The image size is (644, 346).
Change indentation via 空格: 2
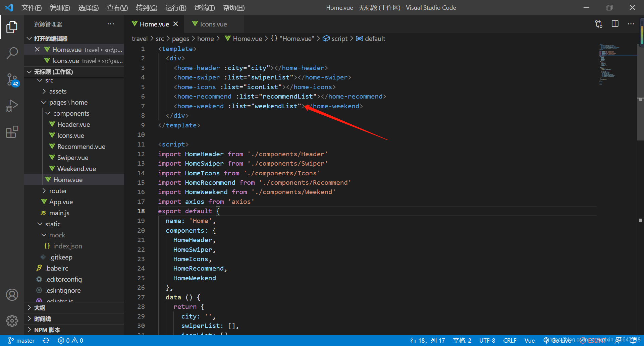click(462, 341)
